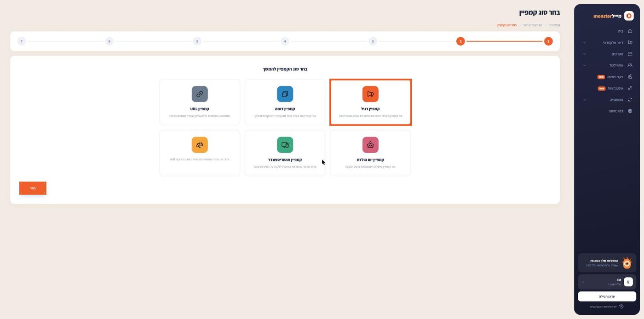Expand the SMS (מסרונים) submenu chevron
This screenshot has width=644, height=319.
click(585, 54)
